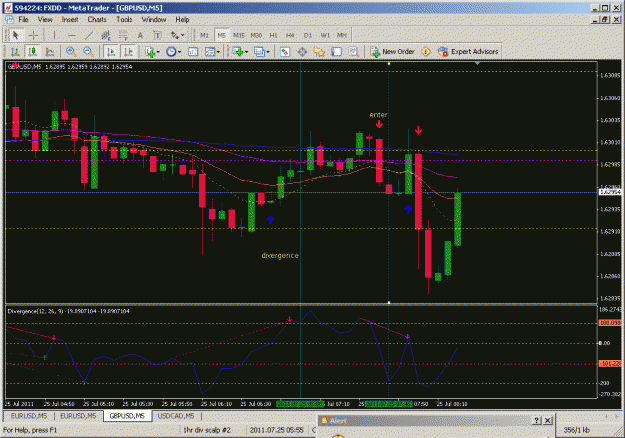Switch chart to Line Chart mode

50,51
